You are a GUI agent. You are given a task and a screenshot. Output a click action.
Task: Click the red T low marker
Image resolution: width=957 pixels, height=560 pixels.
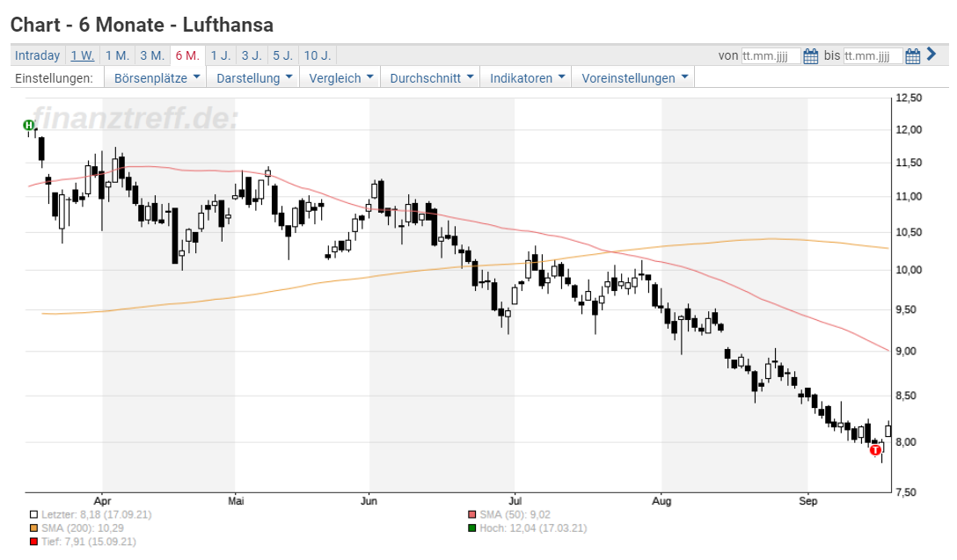(x=876, y=450)
